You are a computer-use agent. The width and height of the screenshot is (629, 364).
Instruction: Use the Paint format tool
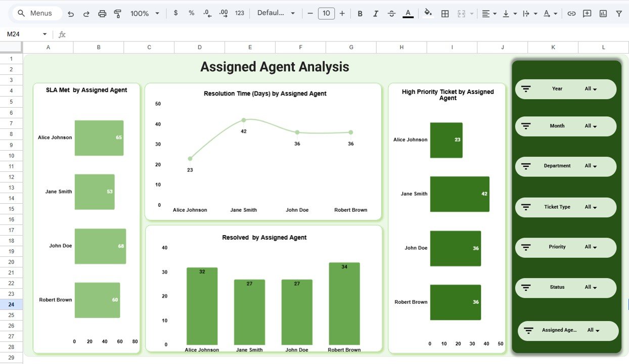tap(117, 13)
